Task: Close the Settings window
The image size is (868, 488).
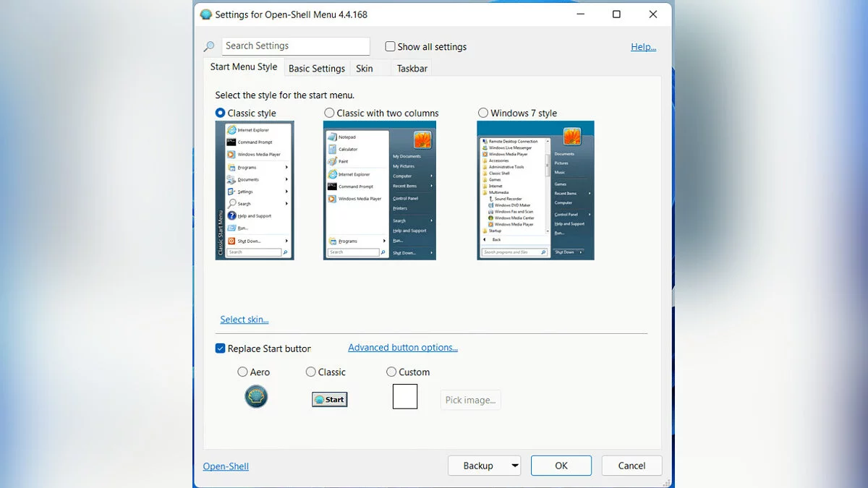Action: tap(653, 14)
